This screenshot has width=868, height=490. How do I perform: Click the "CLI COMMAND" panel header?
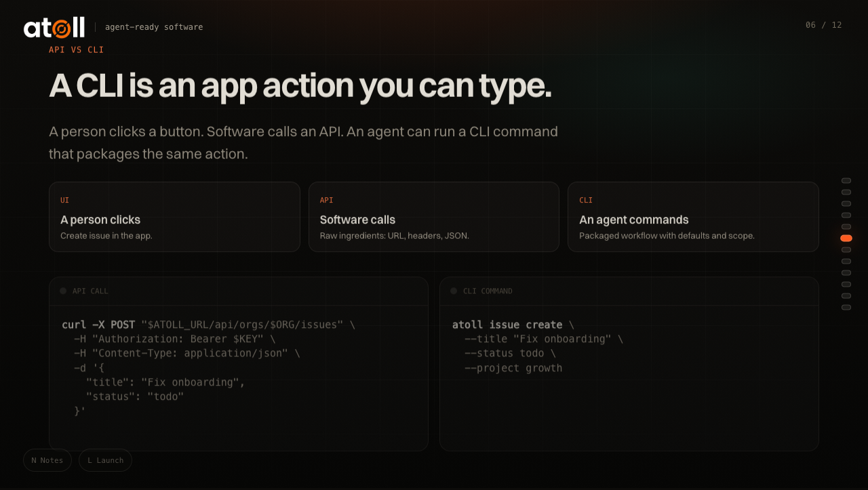[629, 291]
